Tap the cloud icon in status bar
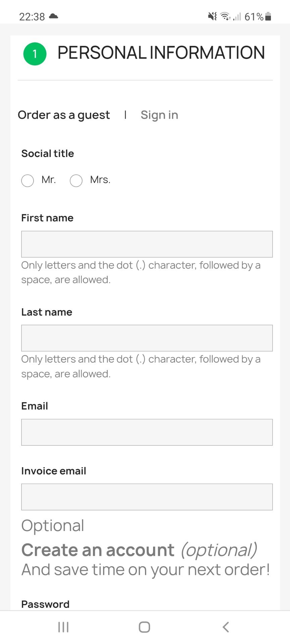This screenshot has height=644, width=290. 54,16
